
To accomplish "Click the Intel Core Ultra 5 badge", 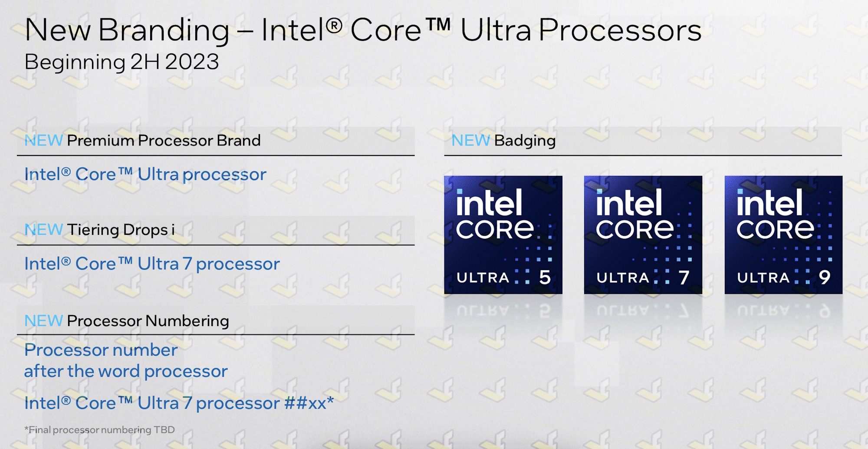I will [503, 234].
